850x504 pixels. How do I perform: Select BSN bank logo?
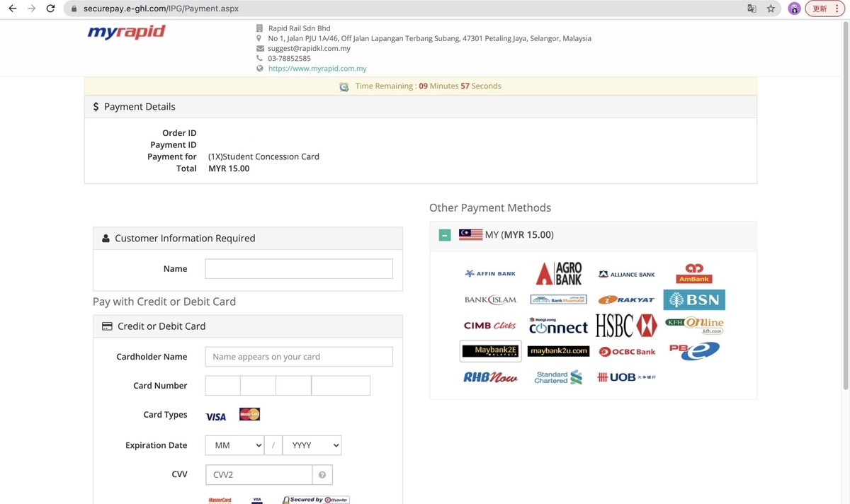694,299
